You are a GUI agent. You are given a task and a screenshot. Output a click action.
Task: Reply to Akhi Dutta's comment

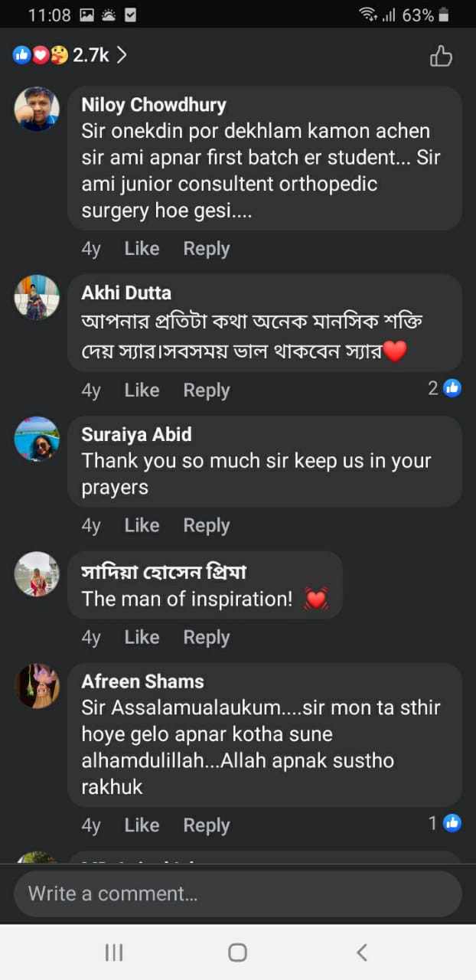coord(206,390)
